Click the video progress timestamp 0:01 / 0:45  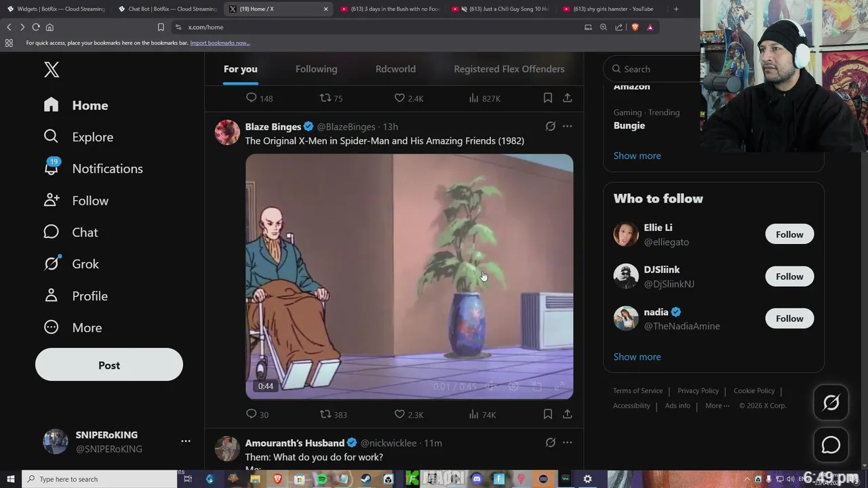[454, 386]
